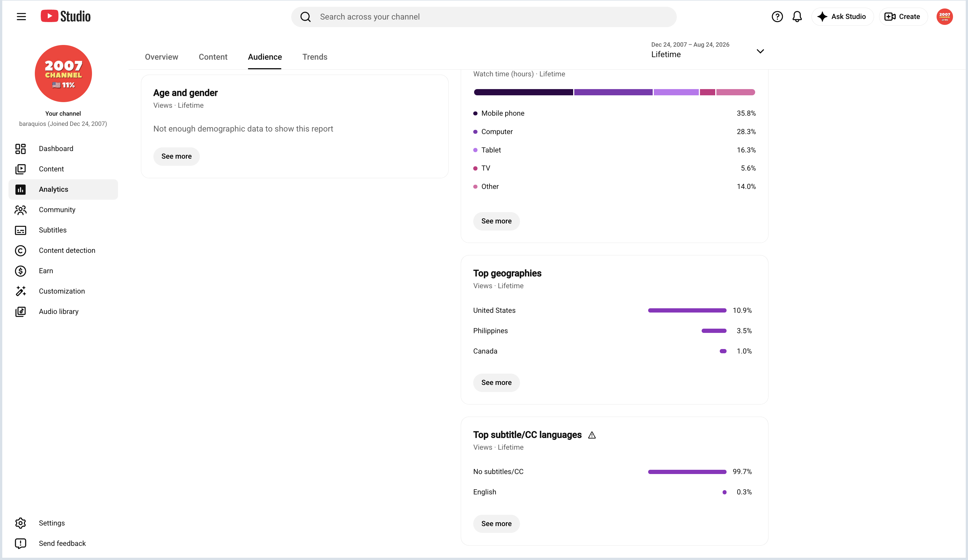This screenshot has height=560, width=968.
Task: Click the account avatar menu
Action: click(x=944, y=16)
